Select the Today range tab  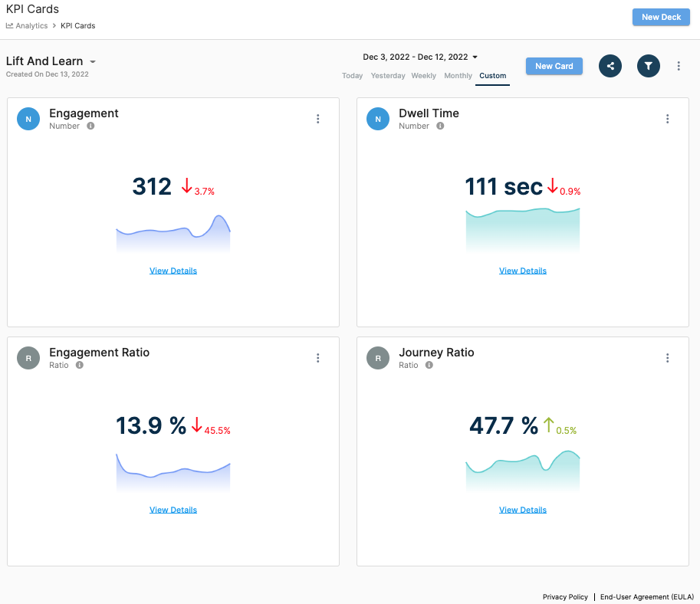(x=352, y=75)
